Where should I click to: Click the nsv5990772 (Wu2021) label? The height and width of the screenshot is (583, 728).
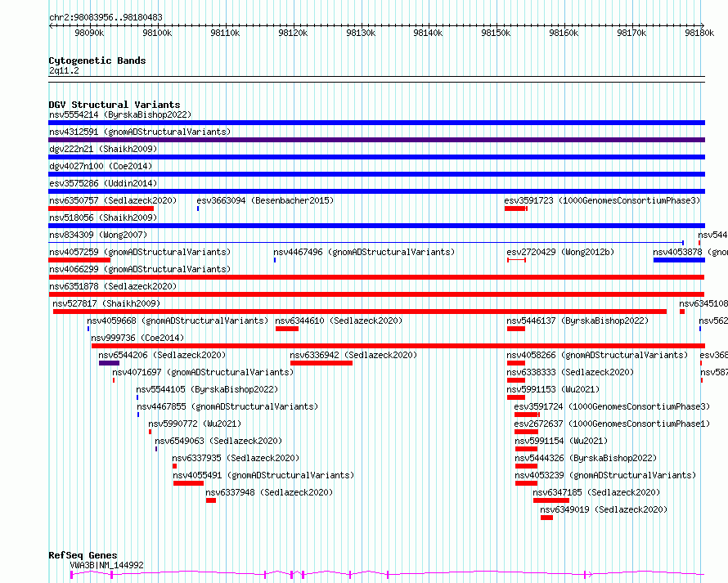coord(195,424)
